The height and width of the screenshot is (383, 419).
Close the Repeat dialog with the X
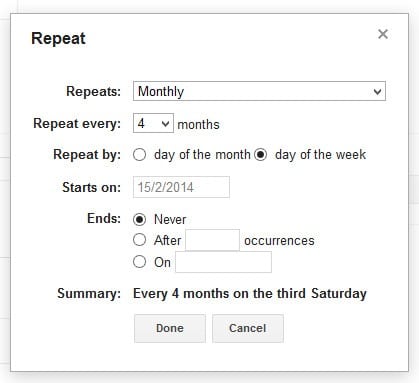[x=383, y=34]
